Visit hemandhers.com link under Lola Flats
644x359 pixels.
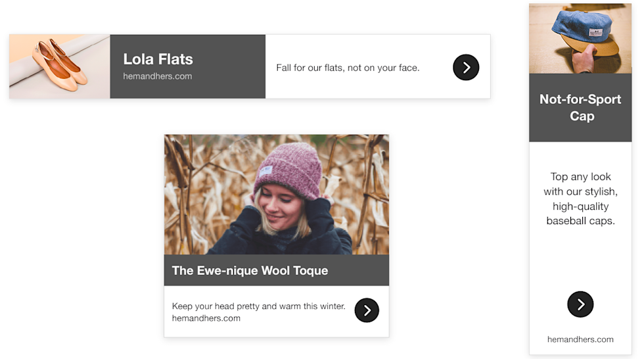[x=157, y=76]
